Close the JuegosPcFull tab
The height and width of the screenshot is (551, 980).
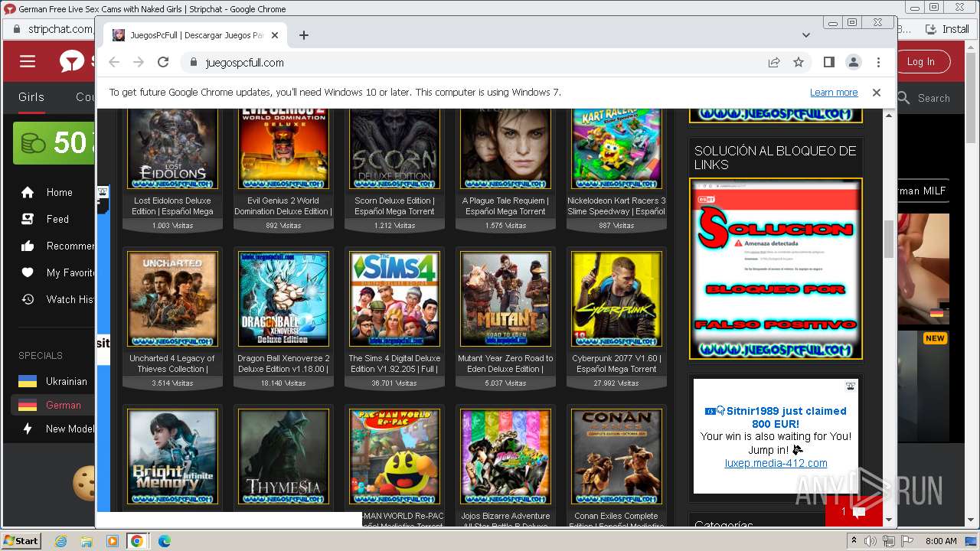276,35
